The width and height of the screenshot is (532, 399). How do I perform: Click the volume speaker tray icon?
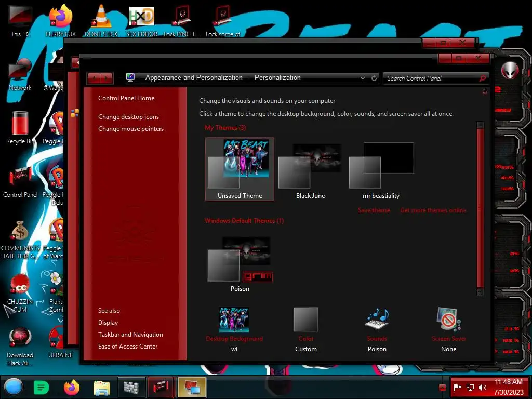click(483, 387)
